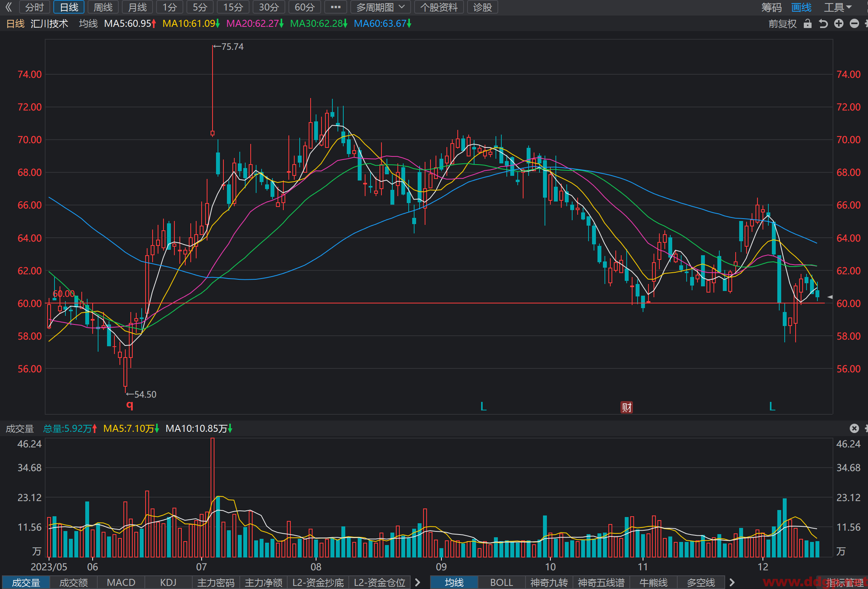Viewport: 868px width, 589px height.
Task: Click the L marker near September
Action: coord(483,407)
